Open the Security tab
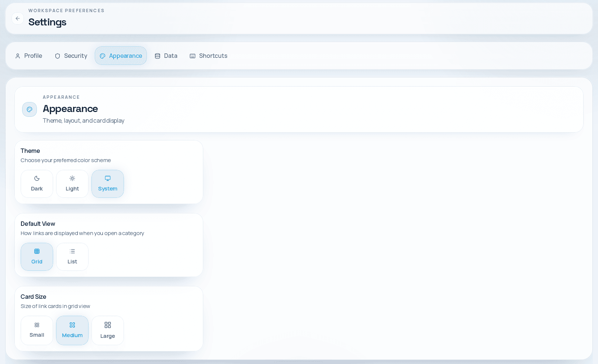 [x=71, y=56]
